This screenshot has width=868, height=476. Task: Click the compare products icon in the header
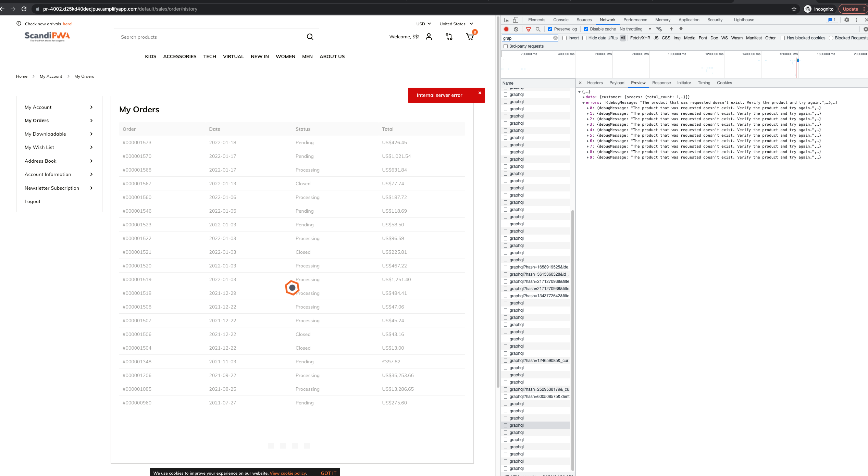click(449, 36)
